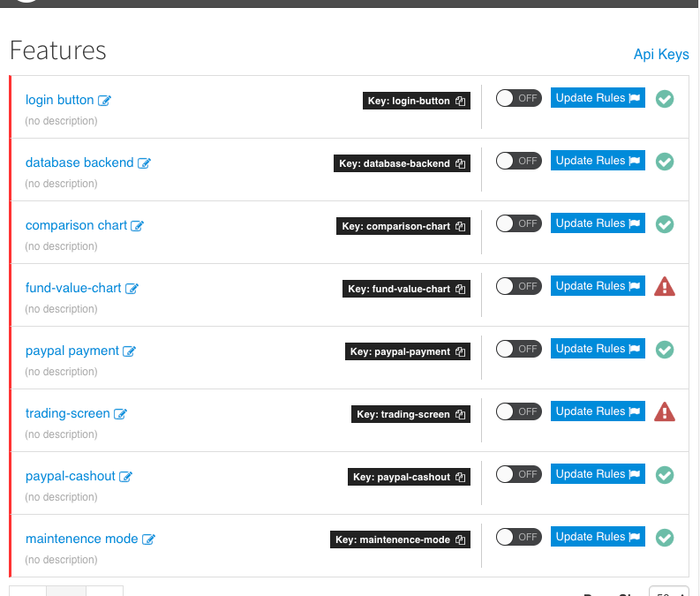Copy the paypal-cashout key using the copy icon

(x=460, y=478)
